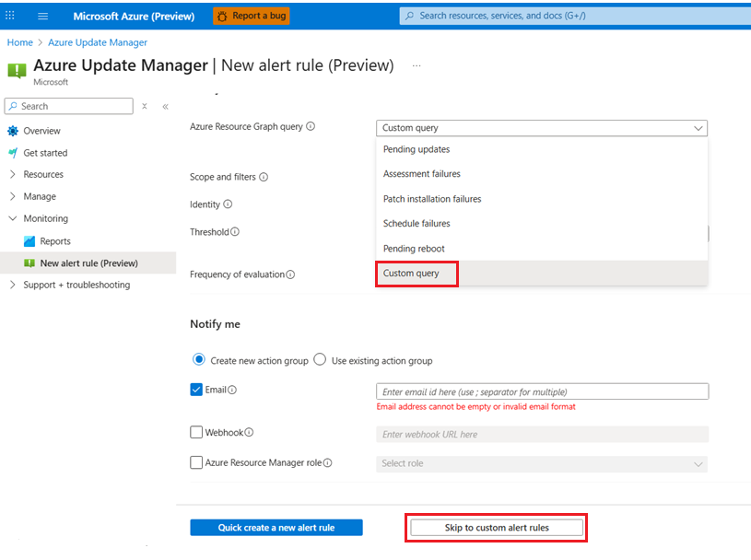This screenshot has height=560, width=751.
Task: Tick the Azure Resource Manager role checkbox
Action: [196, 463]
